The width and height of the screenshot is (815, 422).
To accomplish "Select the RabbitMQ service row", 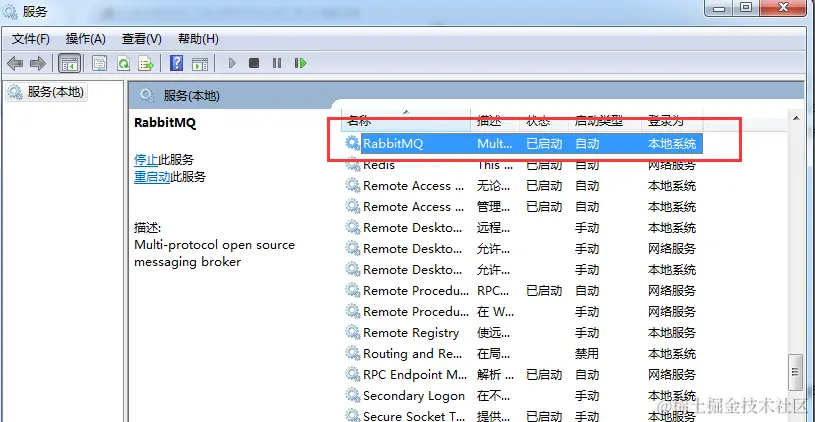I will point(523,143).
